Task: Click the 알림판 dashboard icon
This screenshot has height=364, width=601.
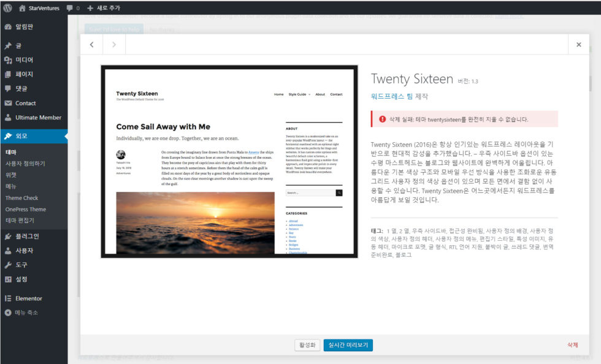Action: point(8,27)
